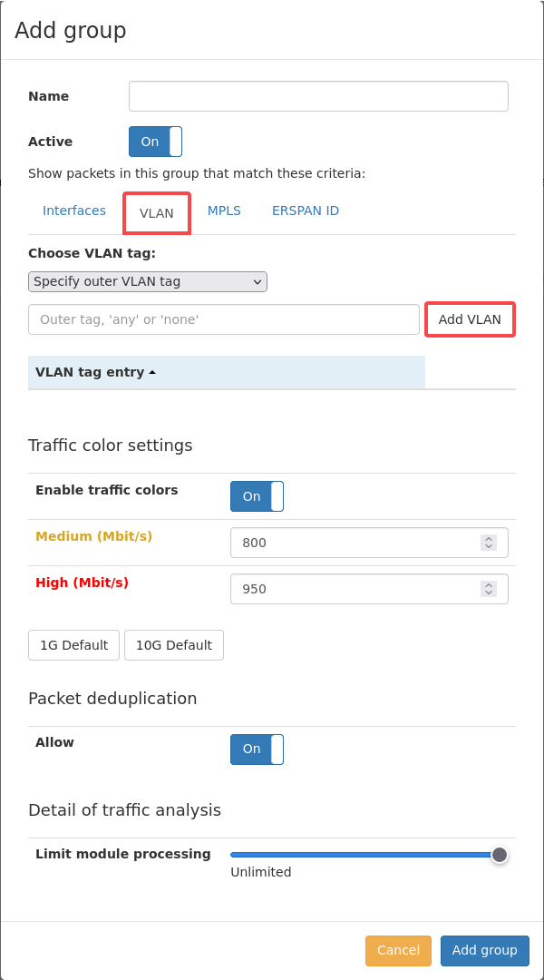Click the Medium Mbit/s spinner arrows
Screen dimensions: 544x980
click(x=489, y=543)
